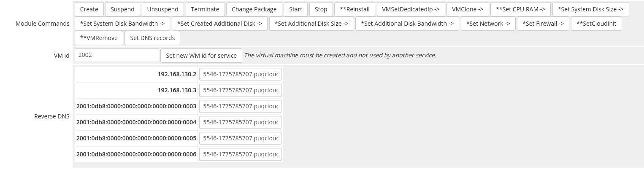Stop the virtual machine
This screenshot has height=169, width=644.
(321, 9)
